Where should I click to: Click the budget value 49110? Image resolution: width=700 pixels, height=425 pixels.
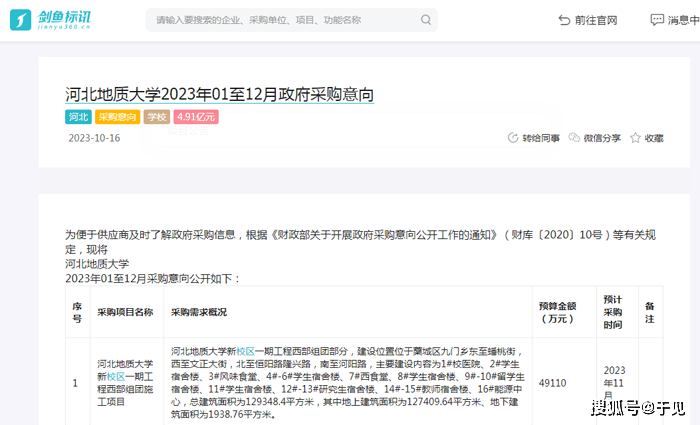(552, 383)
